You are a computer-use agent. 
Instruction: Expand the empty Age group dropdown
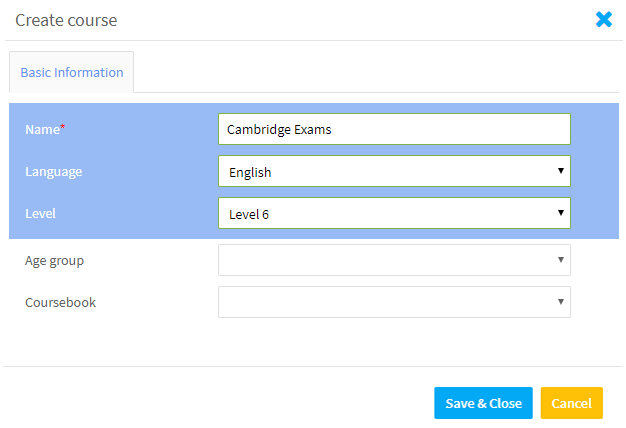click(x=394, y=260)
